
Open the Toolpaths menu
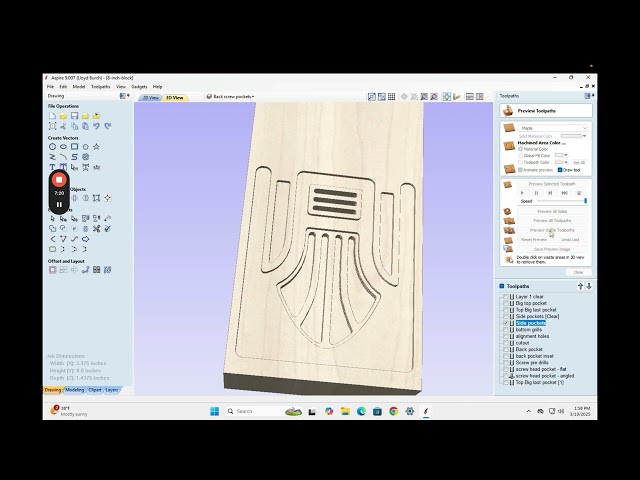pos(100,87)
